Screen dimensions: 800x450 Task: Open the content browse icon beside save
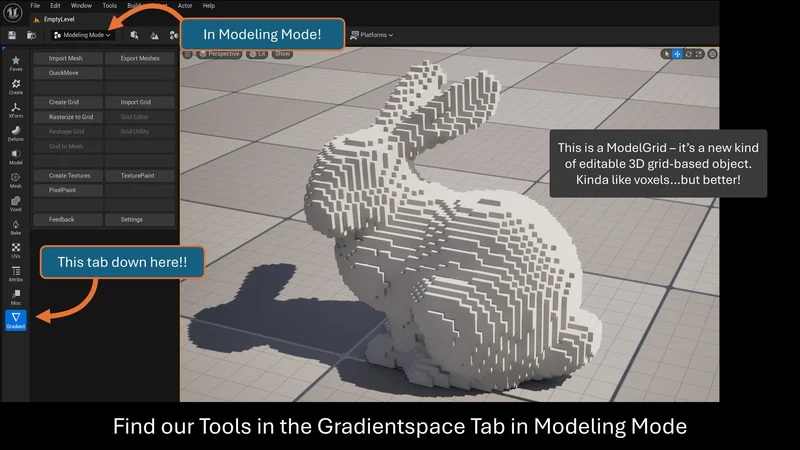[32, 35]
